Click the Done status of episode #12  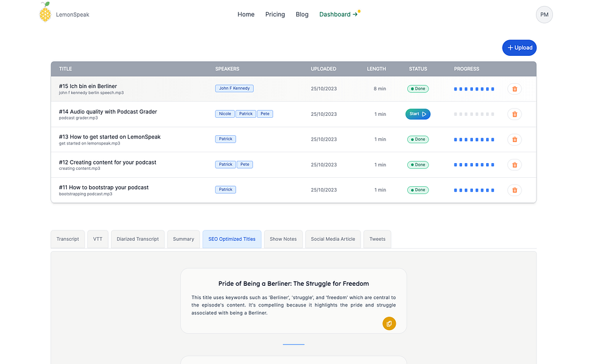pyautogui.click(x=418, y=164)
